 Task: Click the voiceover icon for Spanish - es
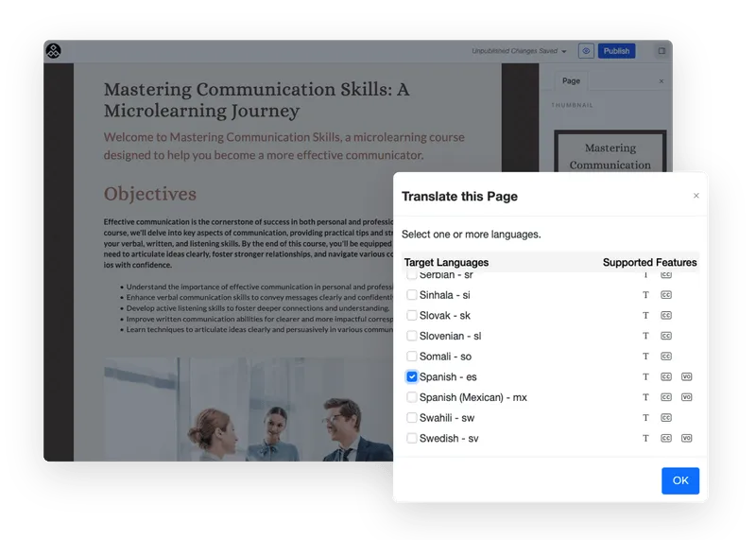[x=687, y=376]
